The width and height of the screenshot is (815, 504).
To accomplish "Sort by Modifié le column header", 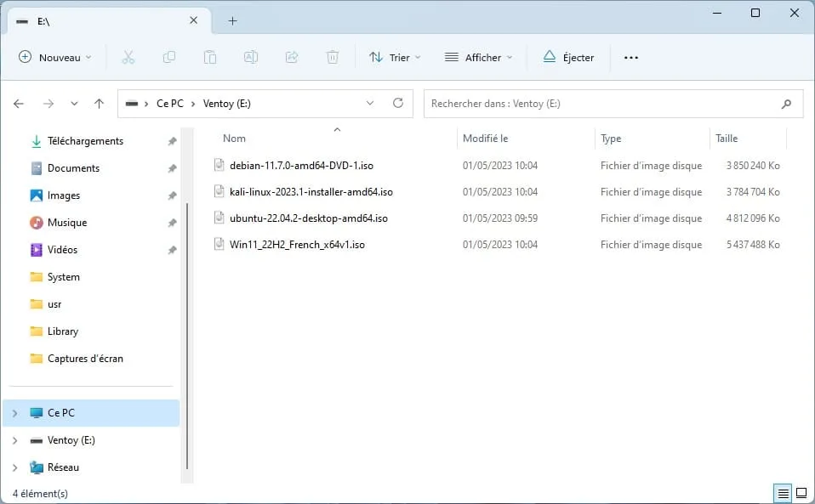I will (x=486, y=139).
